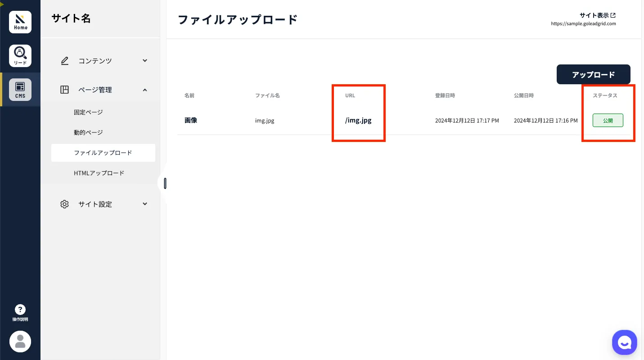
Task: Select the CMS icon in sidebar
Action: click(x=20, y=90)
